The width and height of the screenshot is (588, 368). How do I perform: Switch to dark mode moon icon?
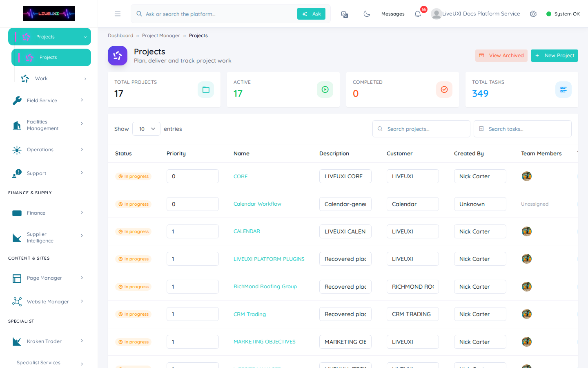[x=367, y=14]
